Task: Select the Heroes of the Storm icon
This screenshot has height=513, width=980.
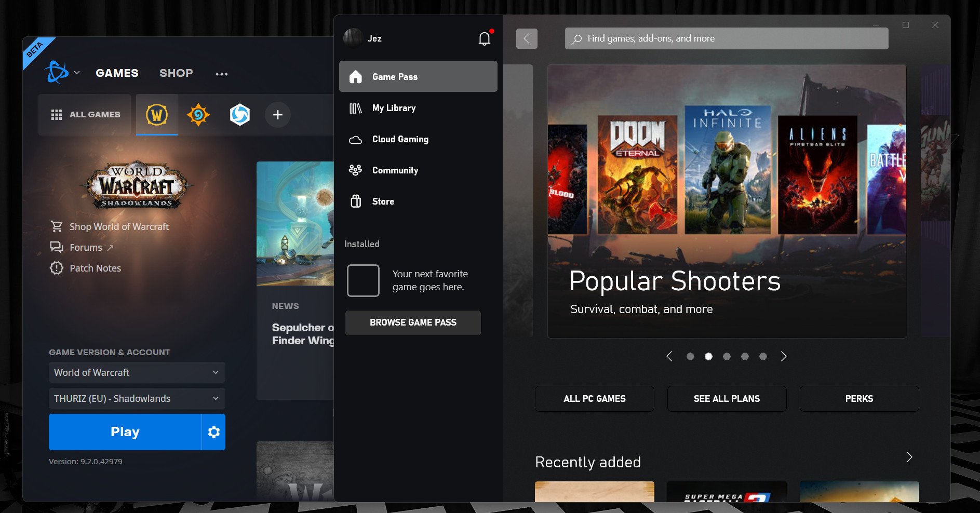Action: coord(240,115)
